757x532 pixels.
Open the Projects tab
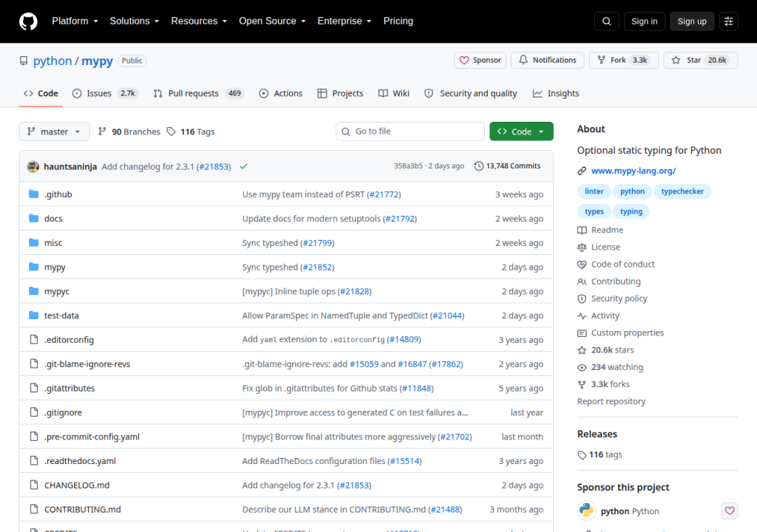340,94
